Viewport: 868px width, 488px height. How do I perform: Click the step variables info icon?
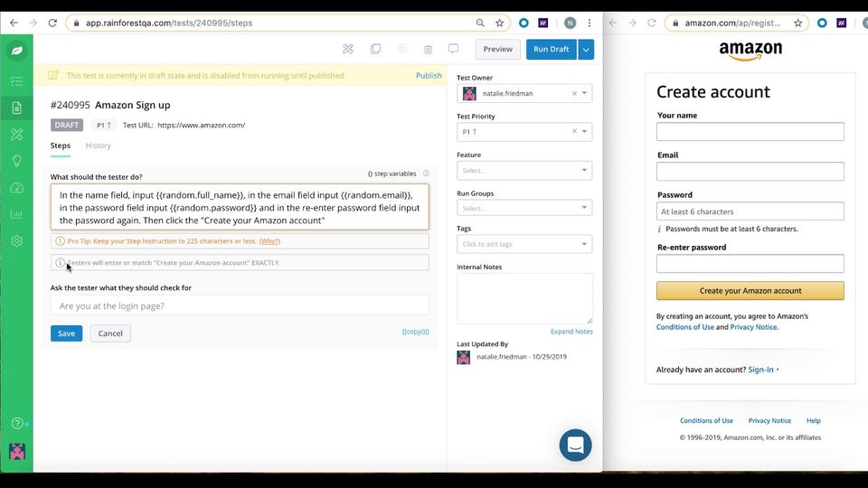point(426,174)
